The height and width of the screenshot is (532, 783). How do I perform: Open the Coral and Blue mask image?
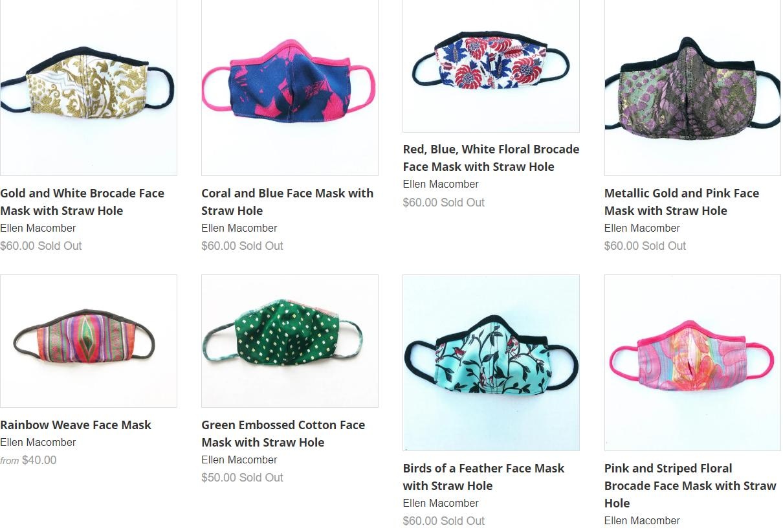coord(290,87)
